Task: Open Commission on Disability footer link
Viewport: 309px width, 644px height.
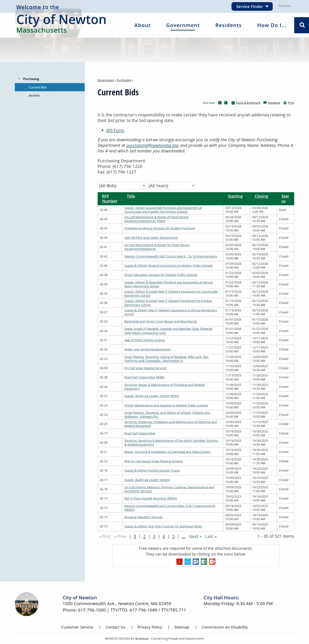Action: click(x=225, y=627)
